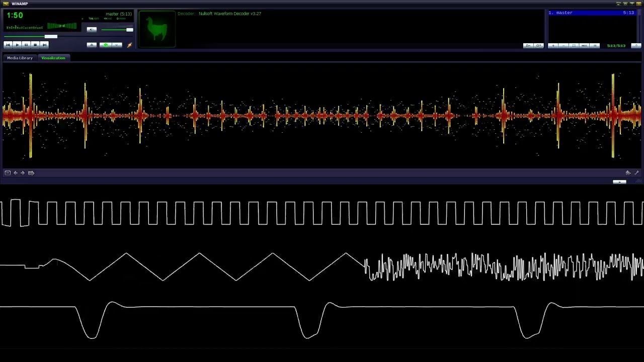Open the playlist MISC options button
Screen dimensions: 644x362
(x=584, y=46)
